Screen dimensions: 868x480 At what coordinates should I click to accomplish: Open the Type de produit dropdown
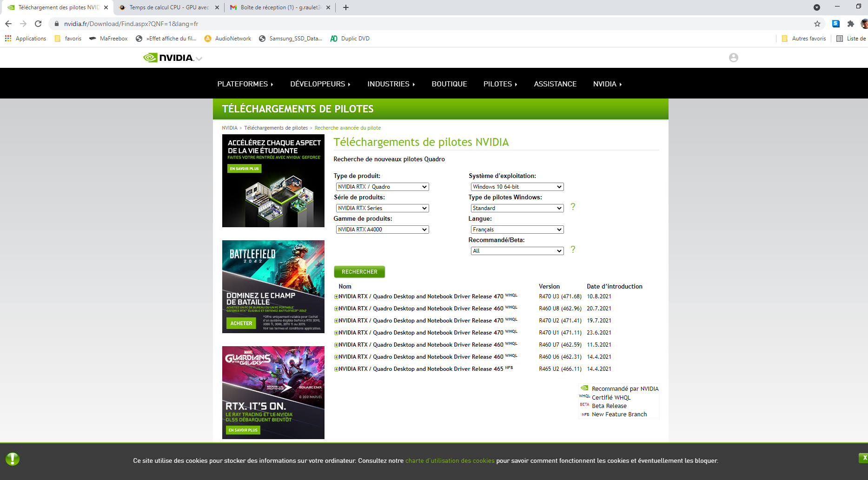point(382,187)
